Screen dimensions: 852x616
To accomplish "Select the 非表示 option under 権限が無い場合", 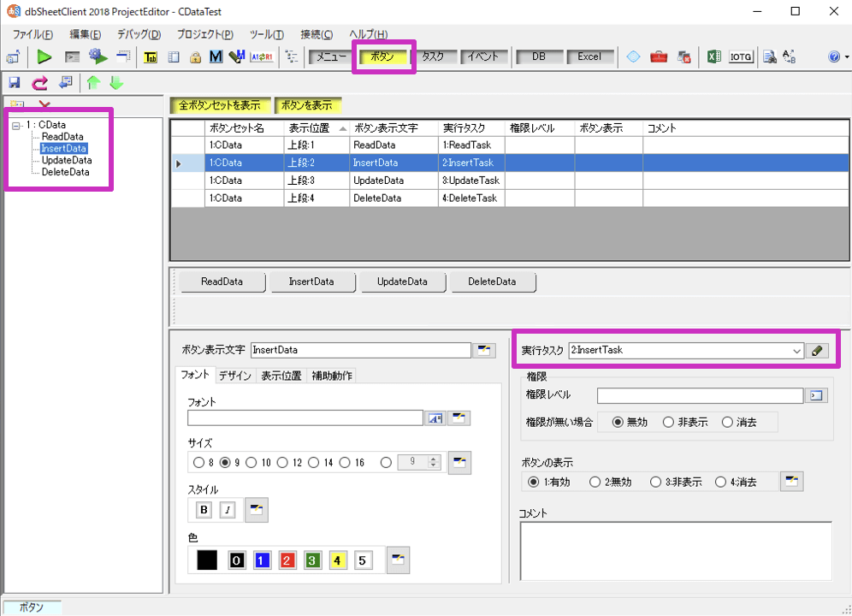I will click(668, 422).
